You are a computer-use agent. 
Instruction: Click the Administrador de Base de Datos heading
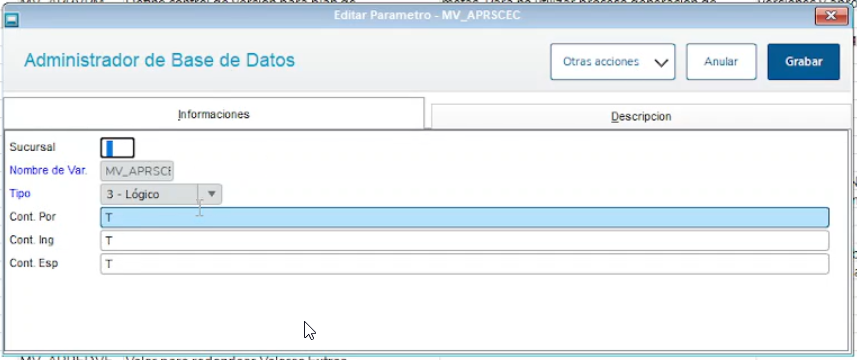pyautogui.click(x=159, y=60)
